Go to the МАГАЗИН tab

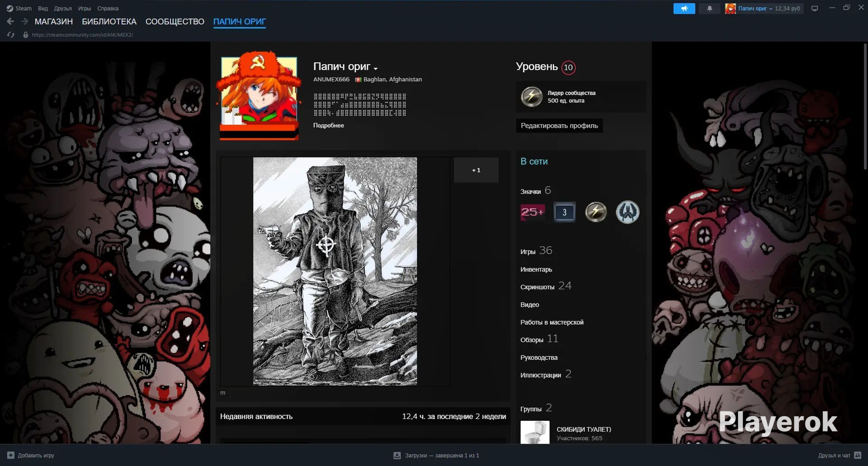[x=54, y=21]
